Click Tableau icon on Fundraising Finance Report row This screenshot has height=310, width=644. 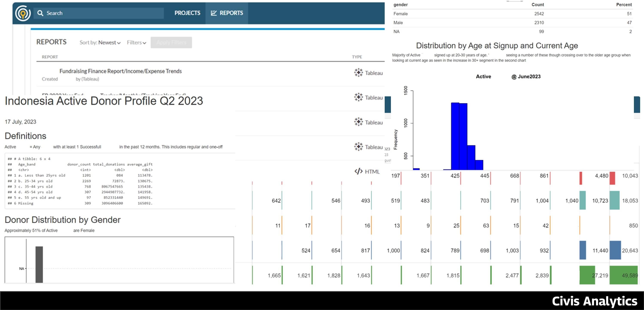358,73
